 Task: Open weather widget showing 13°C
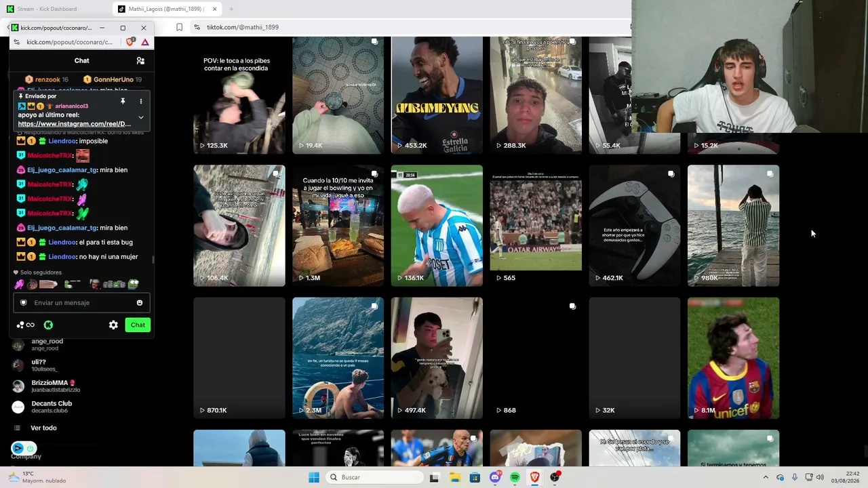point(37,477)
